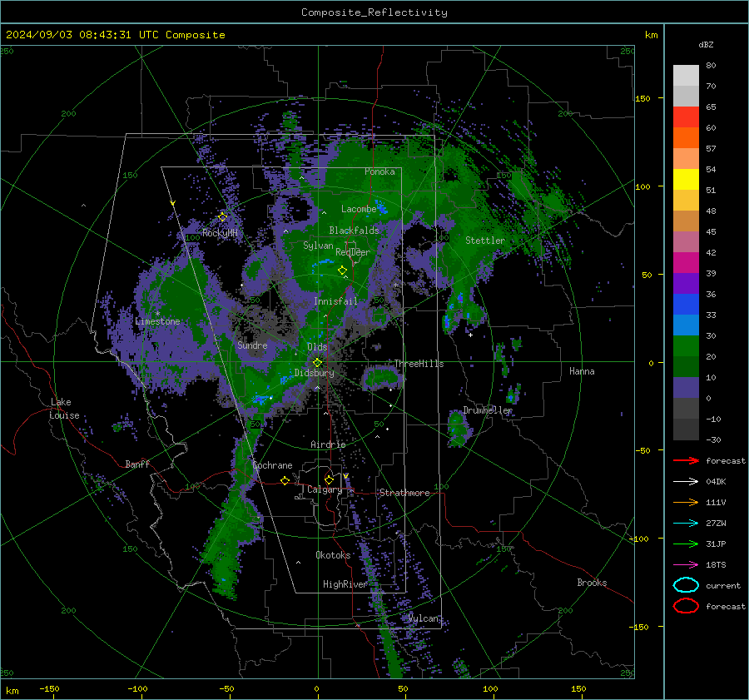Click the Blackfalds city label
The image size is (749, 700).
click(354, 231)
